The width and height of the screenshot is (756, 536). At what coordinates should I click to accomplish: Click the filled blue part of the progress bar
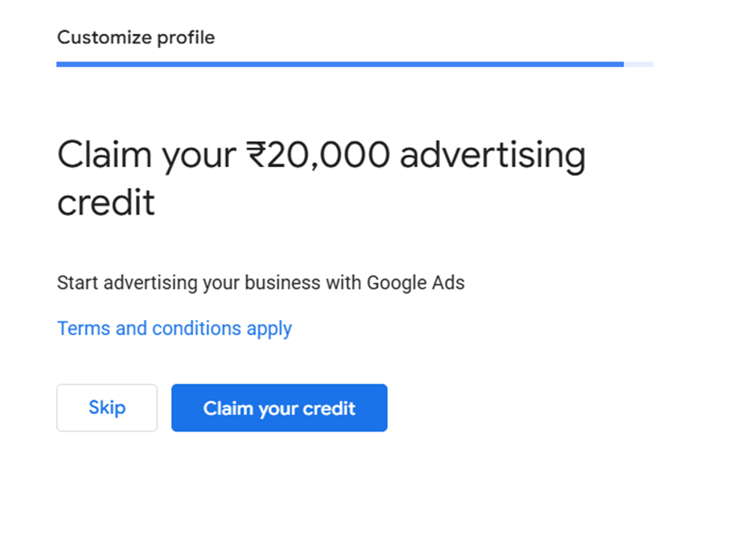[x=339, y=63]
